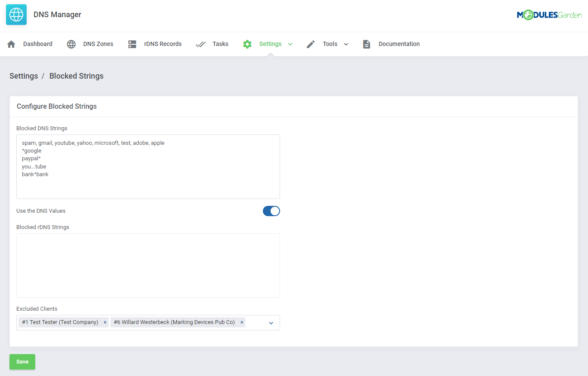Viewport: 588px width, 376px height.
Task: Click the DNS Zones globe icon
Action: [x=71, y=43]
